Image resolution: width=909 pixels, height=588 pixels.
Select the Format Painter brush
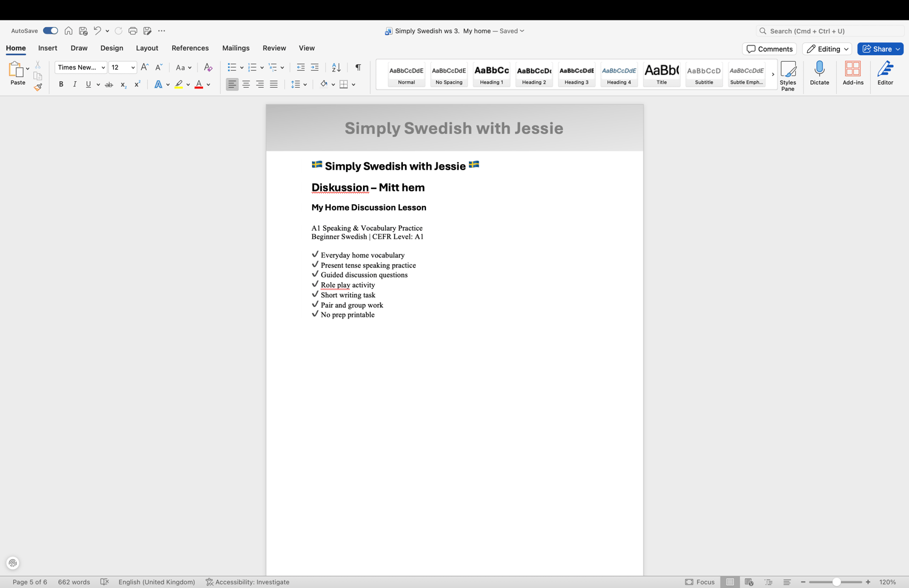click(38, 87)
